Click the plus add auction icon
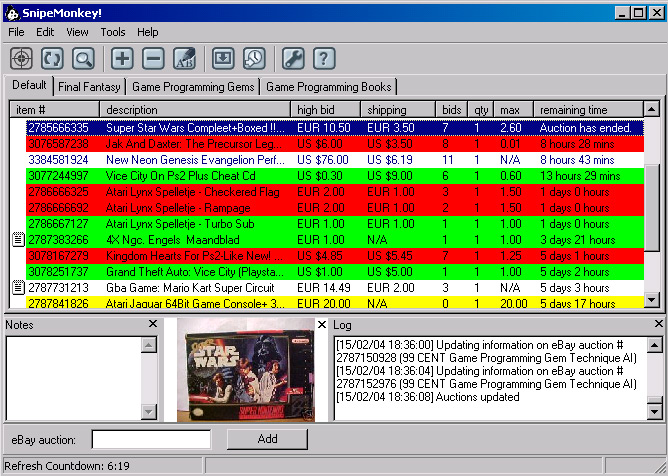Viewport: 668px width, 476px height. pos(122,58)
